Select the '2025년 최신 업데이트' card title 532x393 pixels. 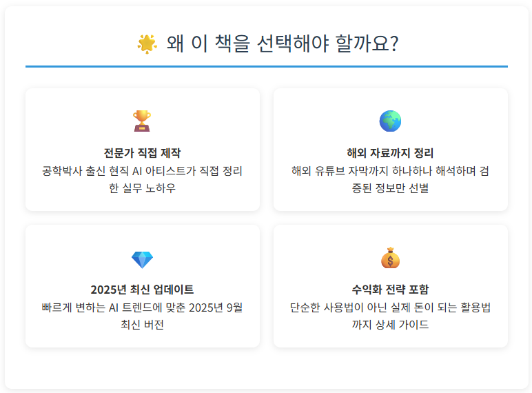coord(142,290)
